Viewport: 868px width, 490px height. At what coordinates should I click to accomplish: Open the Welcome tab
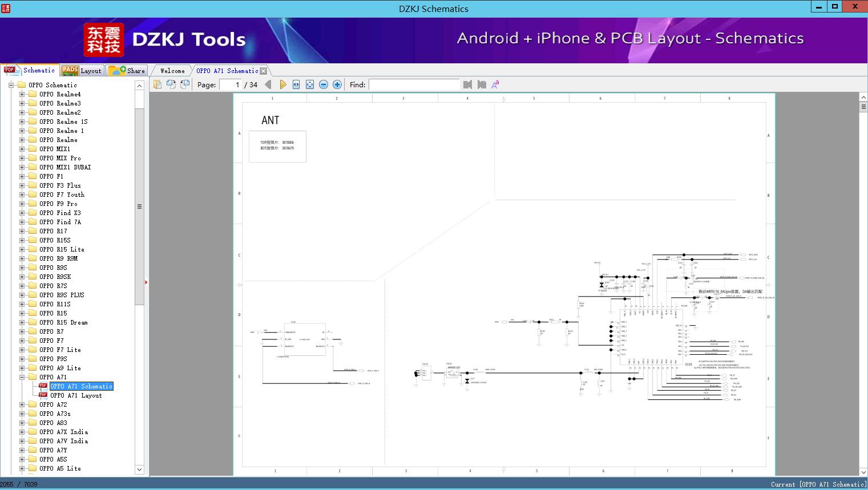[172, 71]
